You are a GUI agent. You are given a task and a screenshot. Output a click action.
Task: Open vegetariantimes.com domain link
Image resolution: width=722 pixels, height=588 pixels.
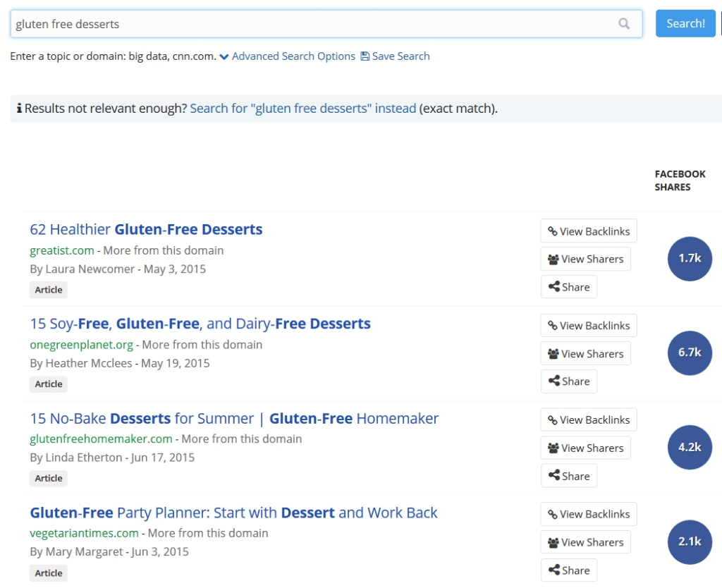coord(85,533)
